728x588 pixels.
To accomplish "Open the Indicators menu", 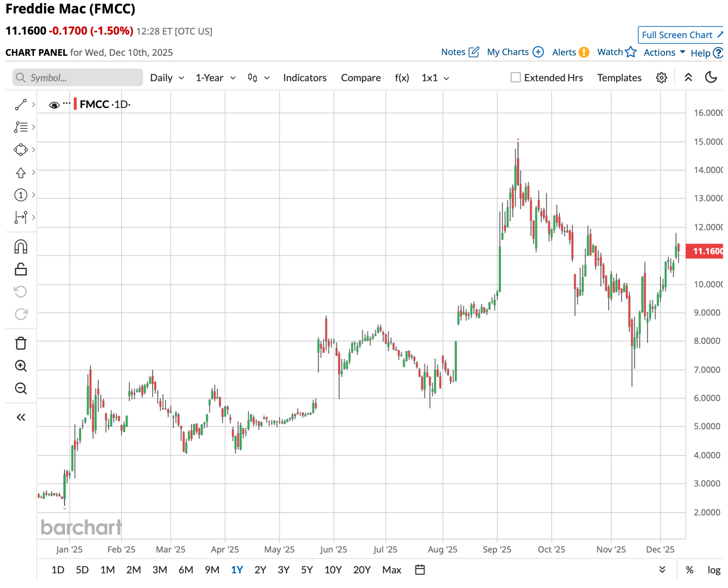I will [x=305, y=78].
